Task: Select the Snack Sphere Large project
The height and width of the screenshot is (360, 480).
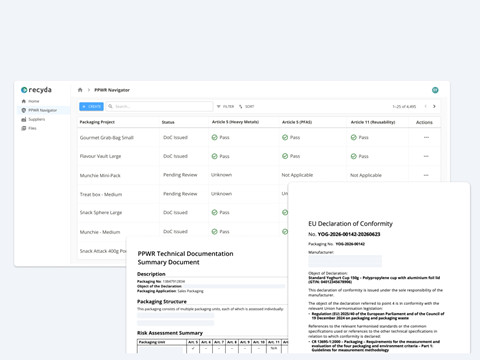Action: pyautogui.click(x=101, y=213)
